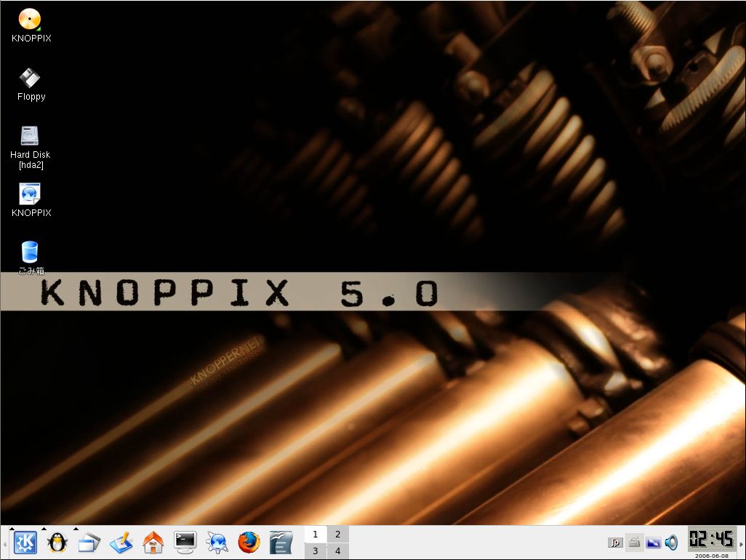Expand the arrow above window list icon
746x560 pixels.
[76, 528]
